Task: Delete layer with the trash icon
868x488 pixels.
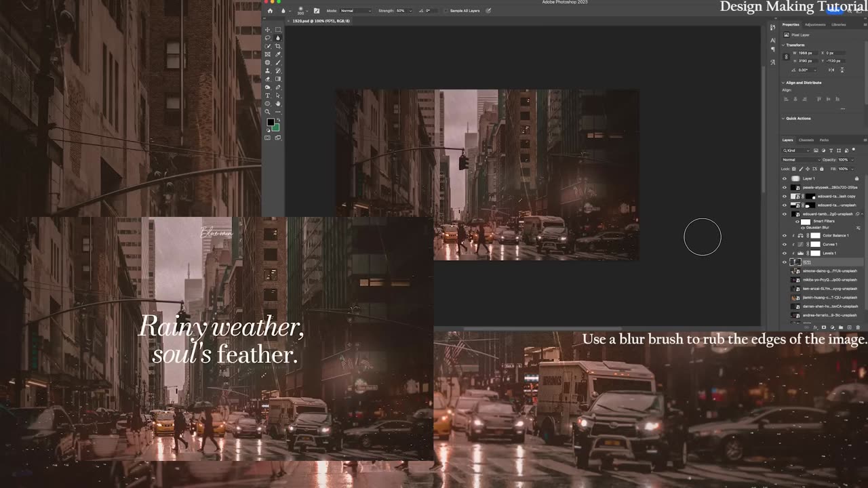Action: tap(856, 327)
